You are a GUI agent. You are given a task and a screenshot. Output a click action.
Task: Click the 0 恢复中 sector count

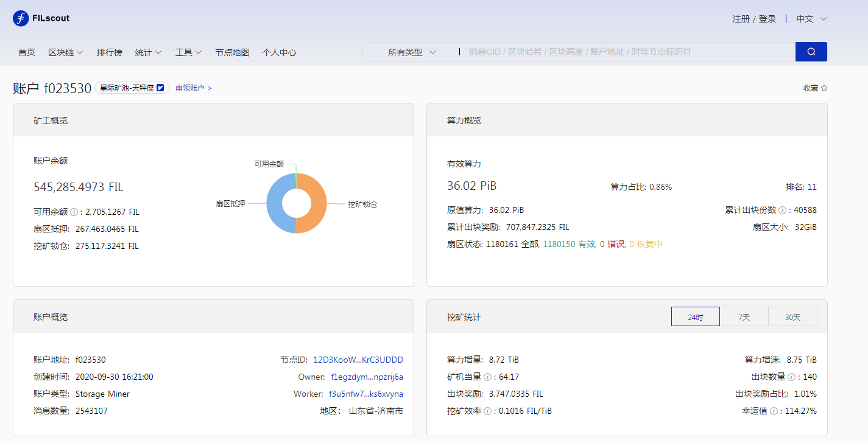[646, 245]
